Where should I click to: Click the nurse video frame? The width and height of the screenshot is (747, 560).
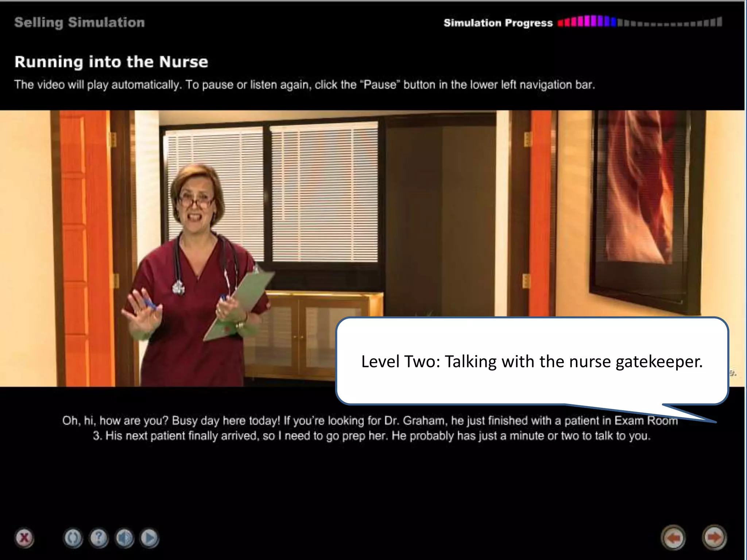[372, 248]
